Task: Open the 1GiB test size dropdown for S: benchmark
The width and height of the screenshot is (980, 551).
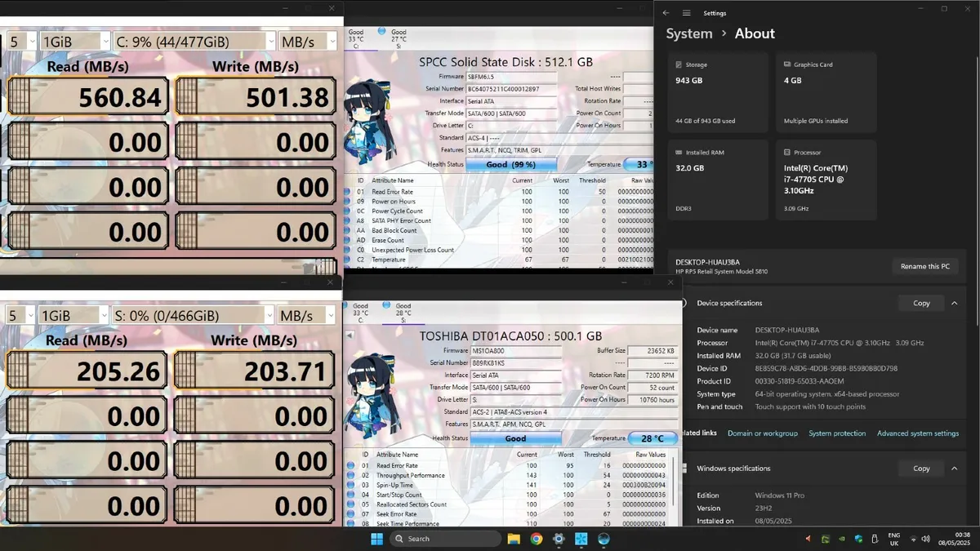Action: 74,315
